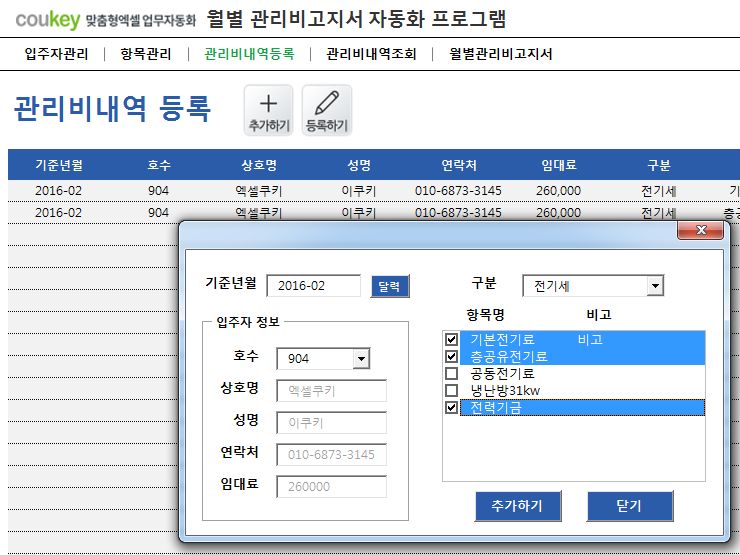Click the 달력 calendar button

[390, 286]
